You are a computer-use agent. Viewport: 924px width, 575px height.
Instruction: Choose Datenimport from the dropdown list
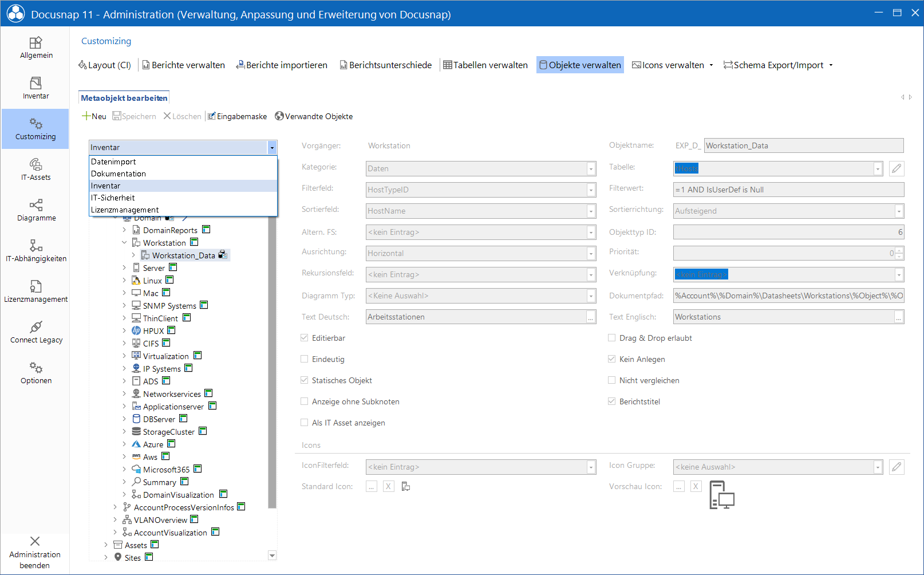[183, 162]
